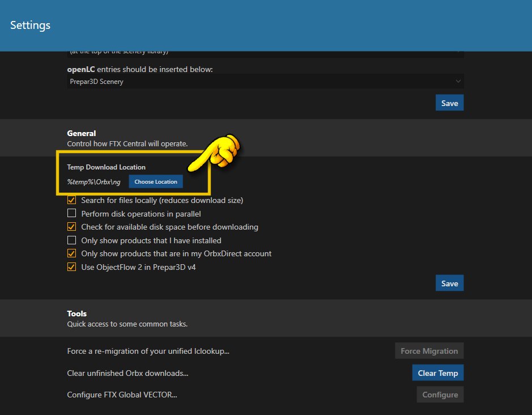Image resolution: width=532 pixels, height=415 pixels.
Task: Click the Choose Location button
Action: [x=156, y=181]
